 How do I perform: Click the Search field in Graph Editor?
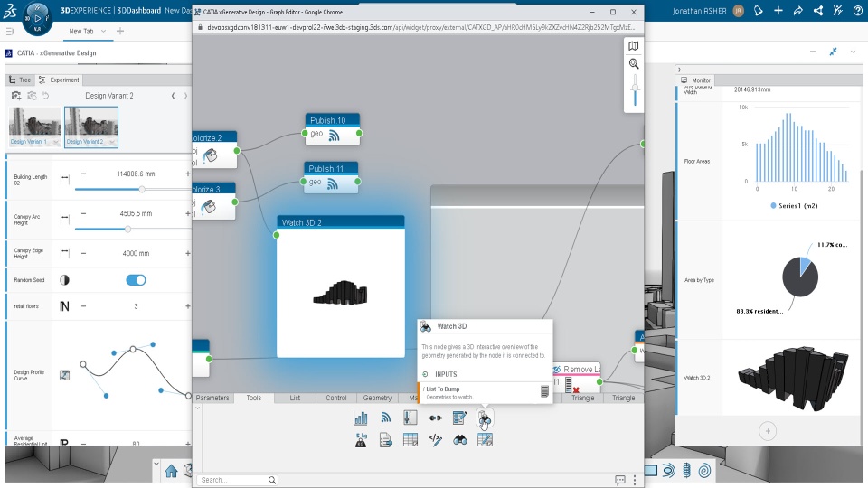tap(238, 480)
